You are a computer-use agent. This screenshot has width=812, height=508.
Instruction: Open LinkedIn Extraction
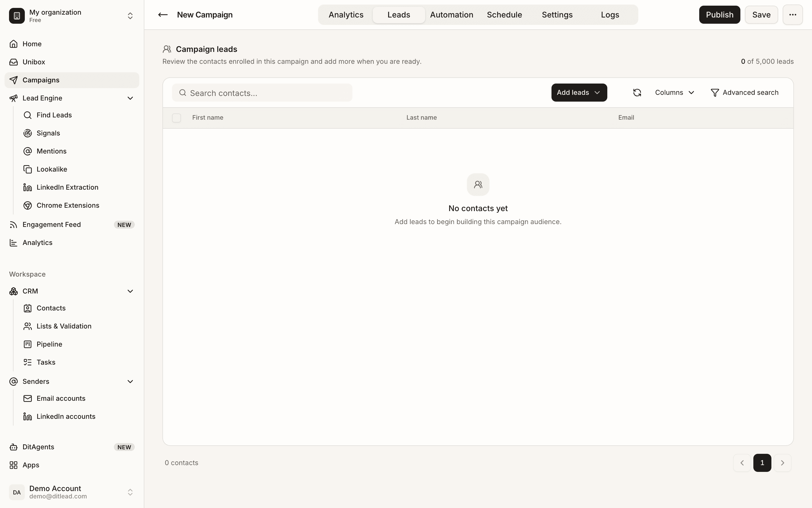point(78,187)
